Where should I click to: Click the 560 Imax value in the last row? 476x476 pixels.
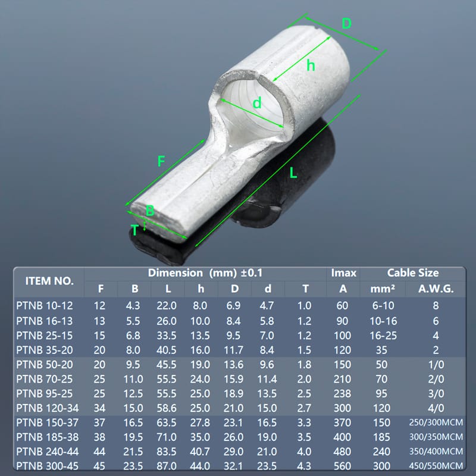coord(343,466)
